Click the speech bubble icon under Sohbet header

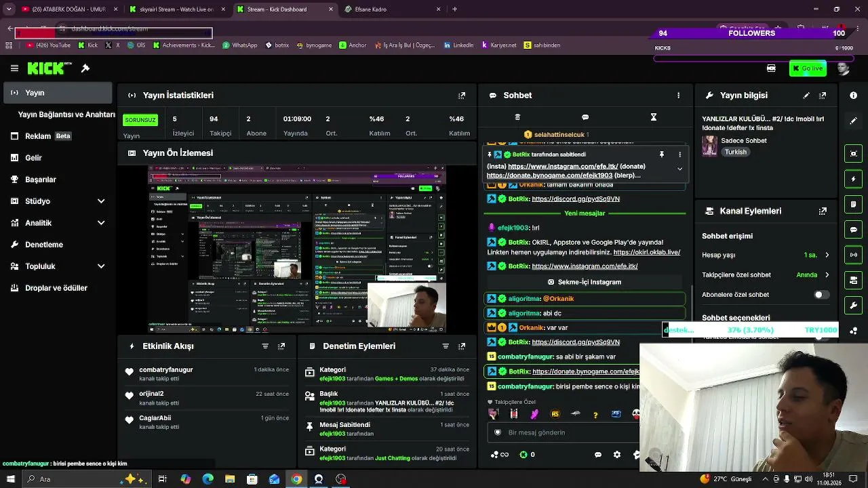click(585, 117)
